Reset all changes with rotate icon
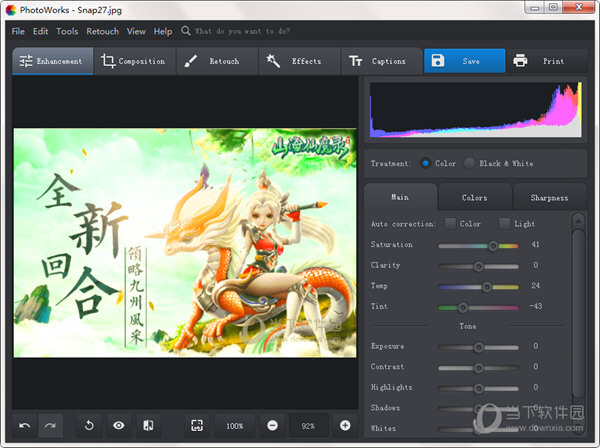Screen dimensions: 600x448 tap(89, 425)
